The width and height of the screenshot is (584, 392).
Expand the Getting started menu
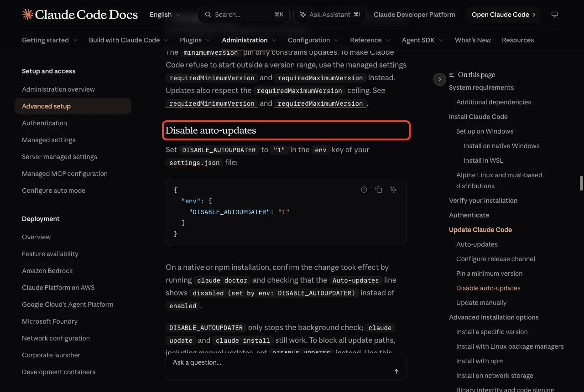[x=50, y=40]
